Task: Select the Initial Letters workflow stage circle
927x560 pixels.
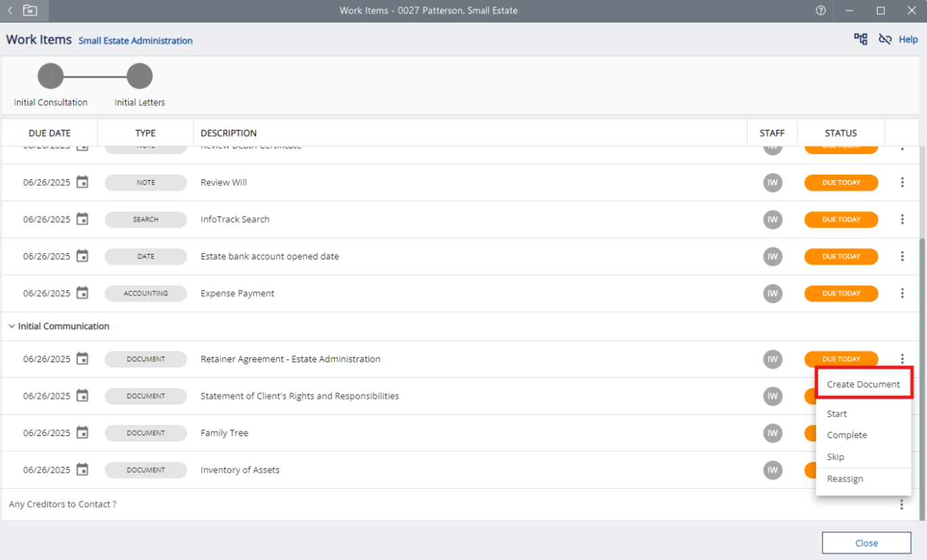Action: tap(140, 77)
